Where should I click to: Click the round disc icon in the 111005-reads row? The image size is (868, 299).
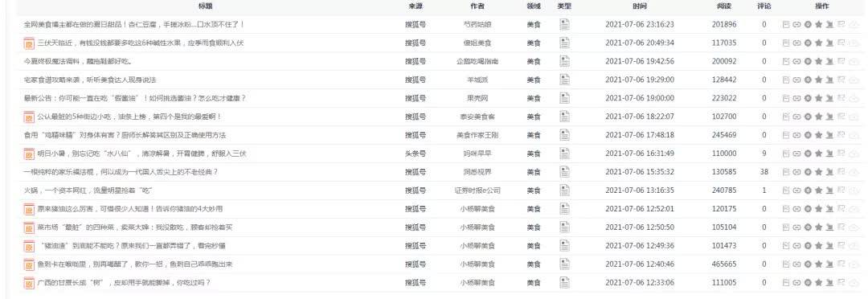(808, 283)
